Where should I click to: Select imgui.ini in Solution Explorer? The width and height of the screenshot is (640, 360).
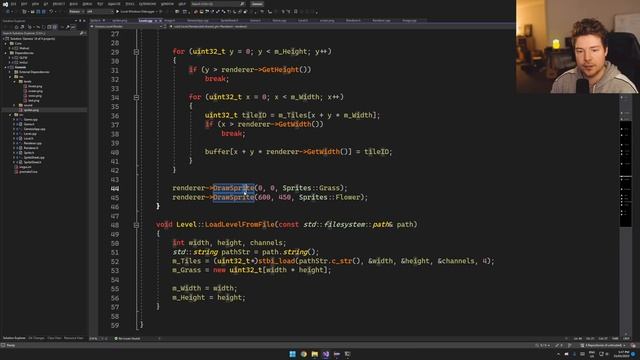click(x=25, y=167)
